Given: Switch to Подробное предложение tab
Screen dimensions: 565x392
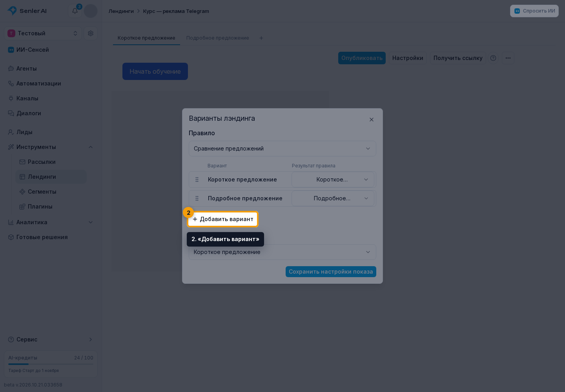Looking at the screenshot, I should [218, 38].
